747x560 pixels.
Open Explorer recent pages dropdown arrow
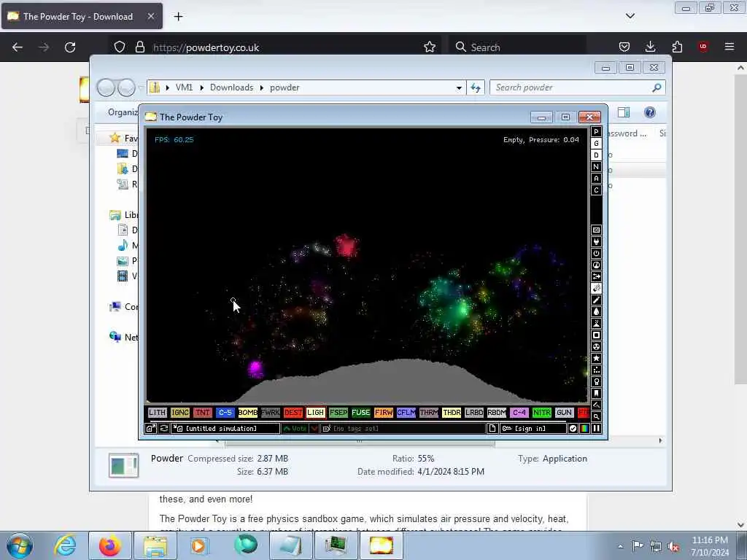click(141, 87)
